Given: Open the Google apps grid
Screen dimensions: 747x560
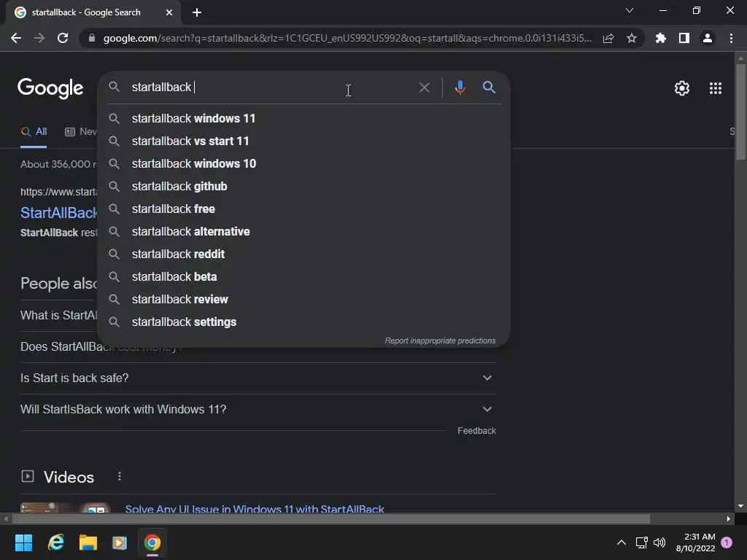Looking at the screenshot, I should [x=716, y=88].
